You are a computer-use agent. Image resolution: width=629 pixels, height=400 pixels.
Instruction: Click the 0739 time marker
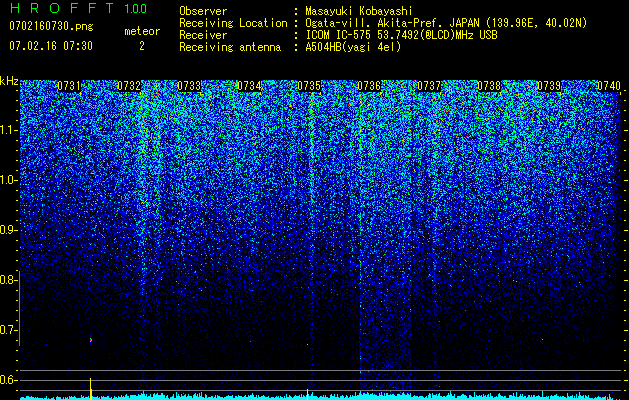549,86
